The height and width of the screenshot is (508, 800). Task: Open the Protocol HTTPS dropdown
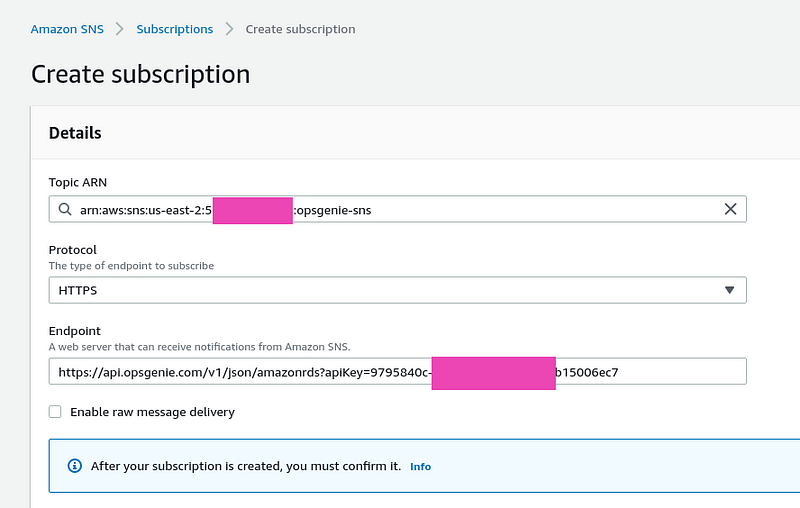397,290
